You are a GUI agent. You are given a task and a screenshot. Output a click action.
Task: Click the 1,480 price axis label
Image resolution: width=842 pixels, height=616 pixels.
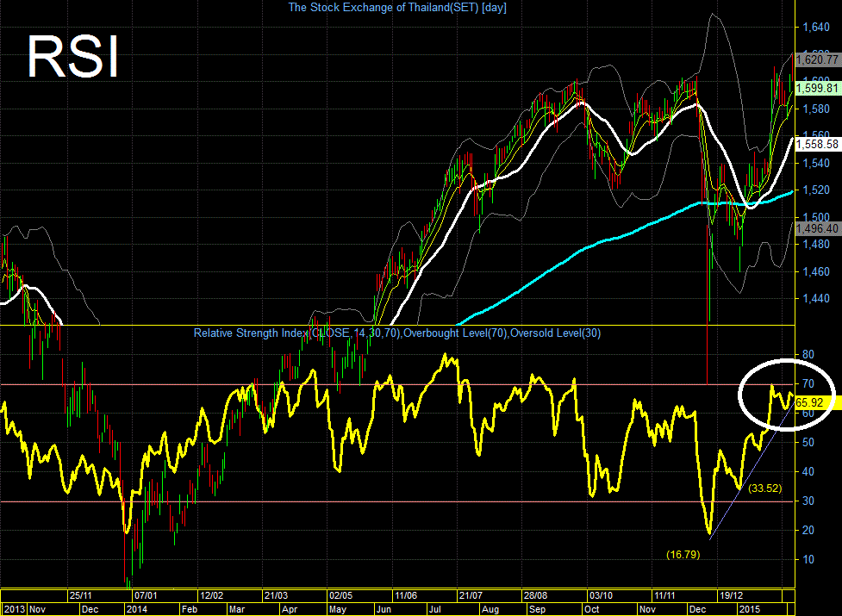(x=815, y=244)
